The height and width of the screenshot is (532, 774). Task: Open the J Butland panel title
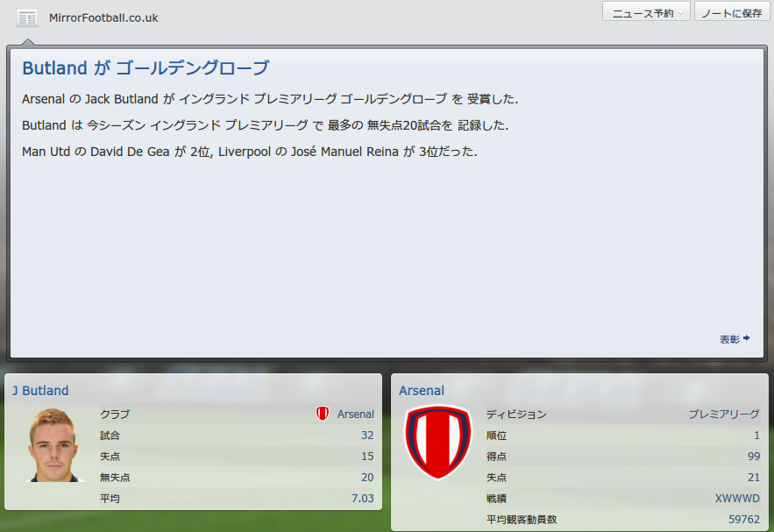(40, 390)
